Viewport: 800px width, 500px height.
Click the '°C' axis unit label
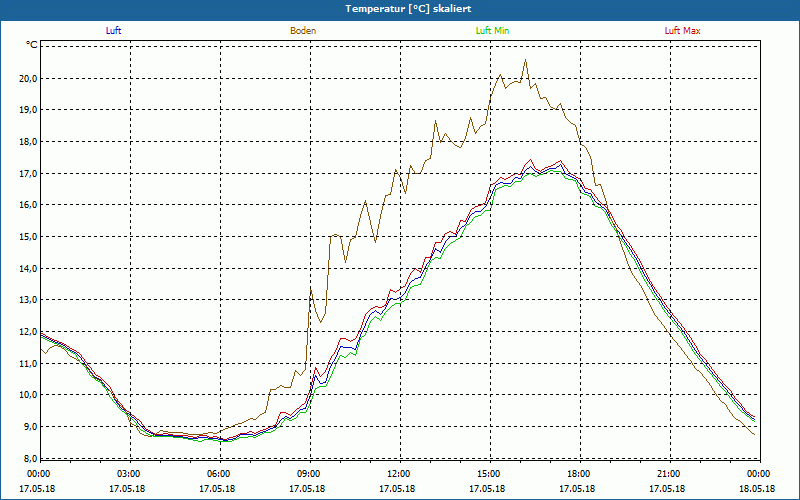32,45
